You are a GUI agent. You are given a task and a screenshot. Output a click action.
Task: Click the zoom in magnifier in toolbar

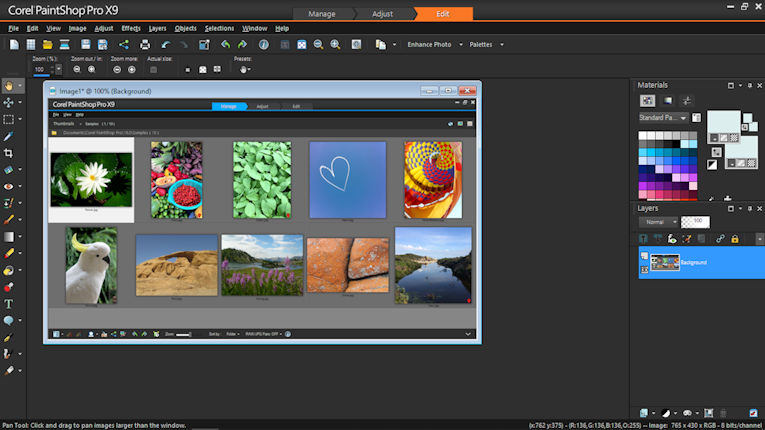coord(335,44)
